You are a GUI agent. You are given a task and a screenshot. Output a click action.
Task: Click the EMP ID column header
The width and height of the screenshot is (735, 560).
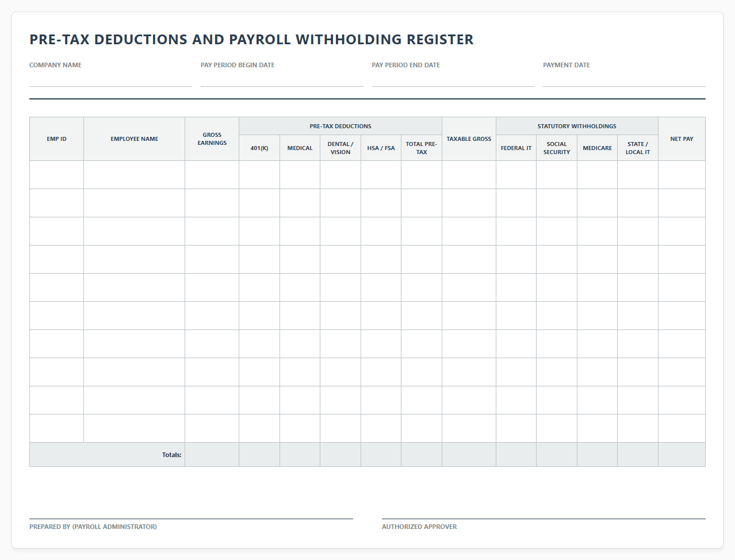pyautogui.click(x=56, y=139)
